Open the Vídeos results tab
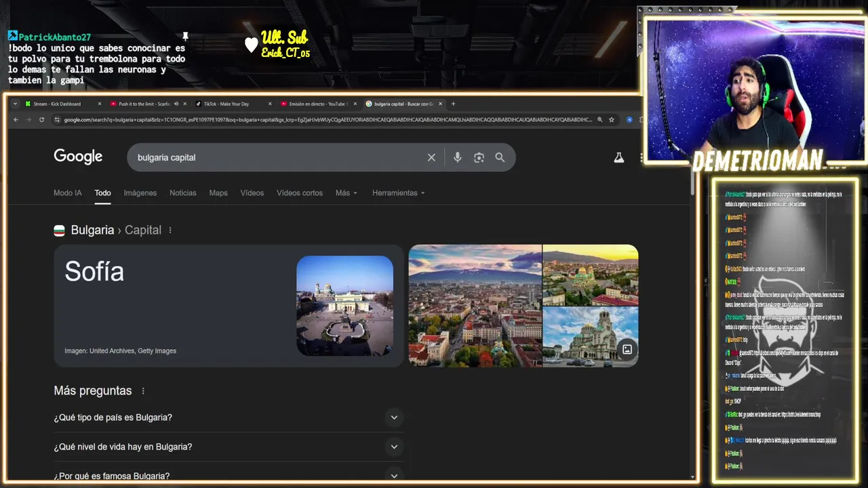The width and height of the screenshot is (868, 488). (x=252, y=193)
